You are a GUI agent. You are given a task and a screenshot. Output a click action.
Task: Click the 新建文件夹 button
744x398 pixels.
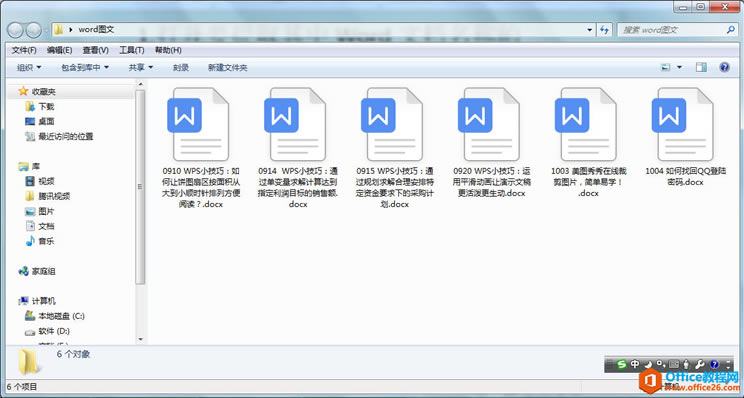click(x=228, y=67)
